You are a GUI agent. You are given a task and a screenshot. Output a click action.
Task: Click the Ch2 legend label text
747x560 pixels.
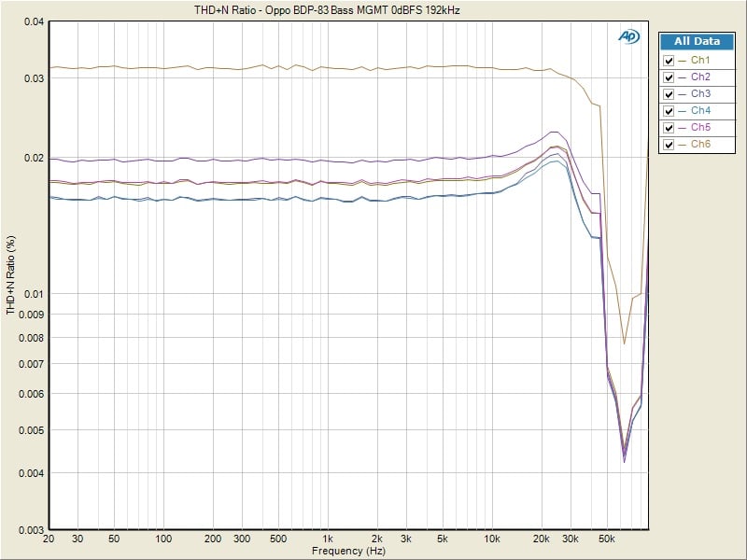click(x=700, y=77)
